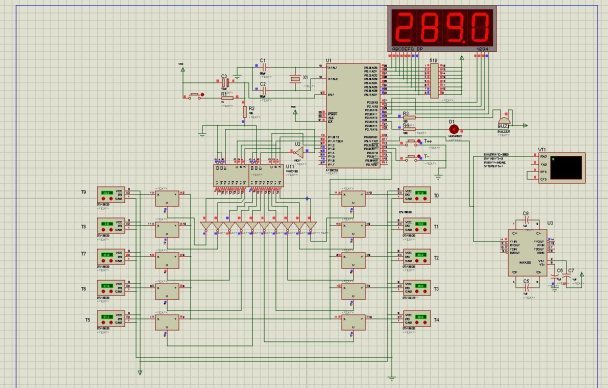Screen dimensions: 608x388
Task: Click the left red adjust button on sensor T7
Action: point(103,261)
